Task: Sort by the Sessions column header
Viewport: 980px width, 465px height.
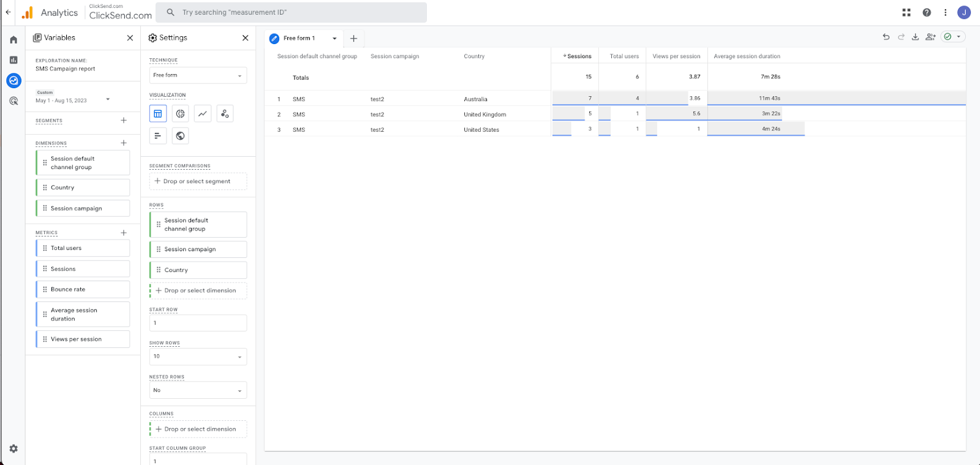Action: 578,56
